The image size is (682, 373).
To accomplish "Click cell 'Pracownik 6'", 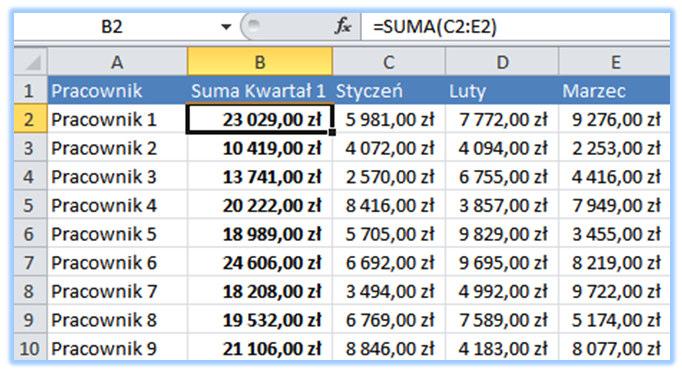I will click(117, 262).
